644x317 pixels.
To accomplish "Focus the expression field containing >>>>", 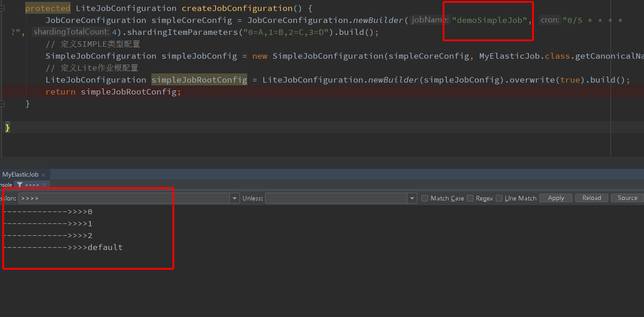I will coord(124,198).
